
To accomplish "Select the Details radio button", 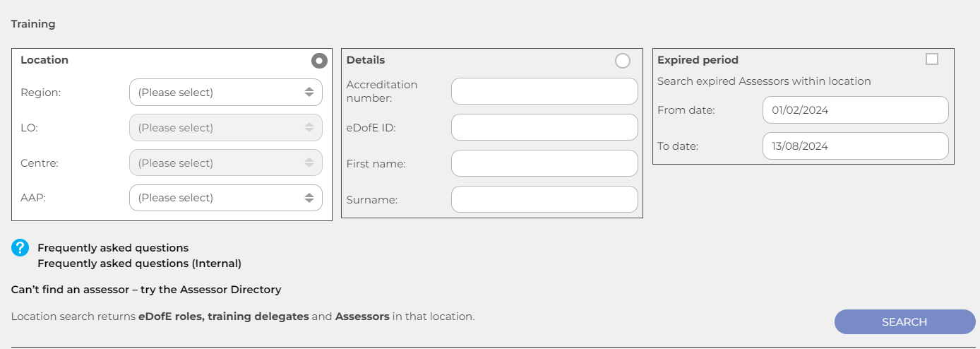I will point(622,61).
